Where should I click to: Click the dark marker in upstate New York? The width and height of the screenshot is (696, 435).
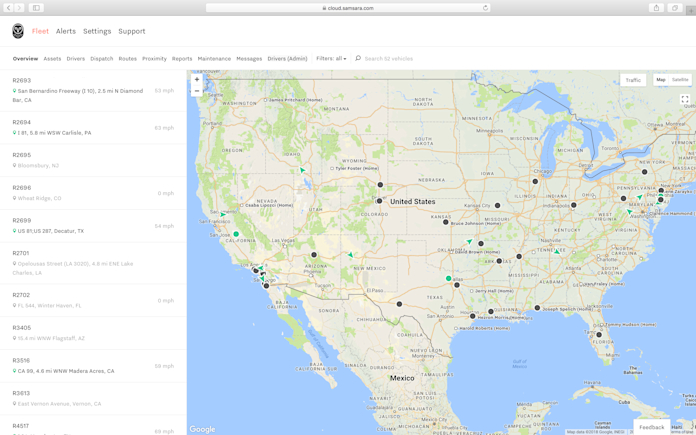coord(645,172)
